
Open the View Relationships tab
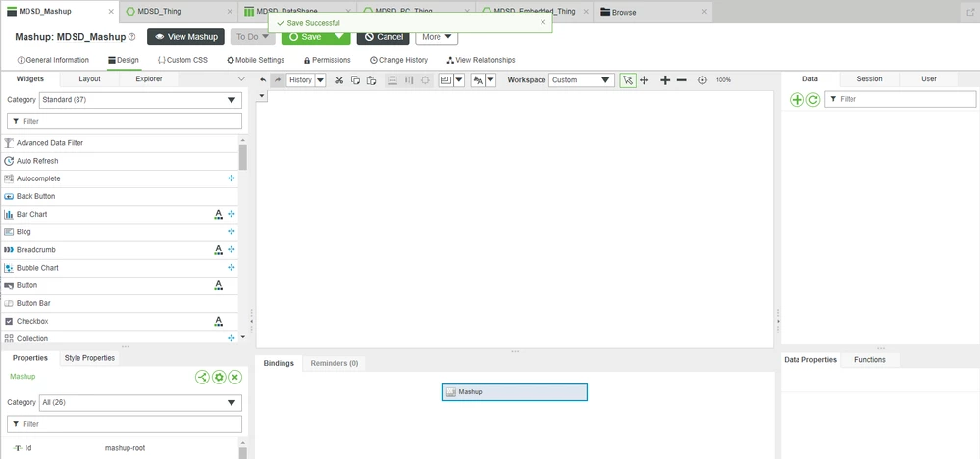(x=482, y=60)
